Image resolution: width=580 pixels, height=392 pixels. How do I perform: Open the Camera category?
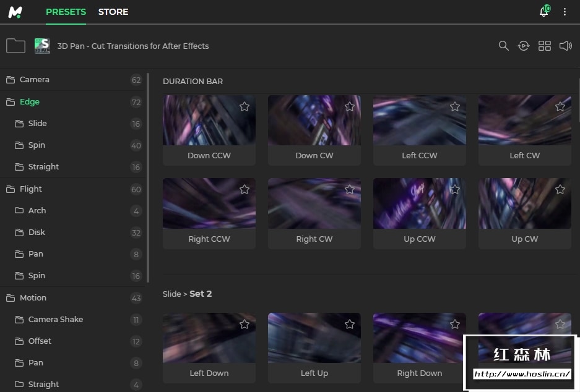[73, 80]
